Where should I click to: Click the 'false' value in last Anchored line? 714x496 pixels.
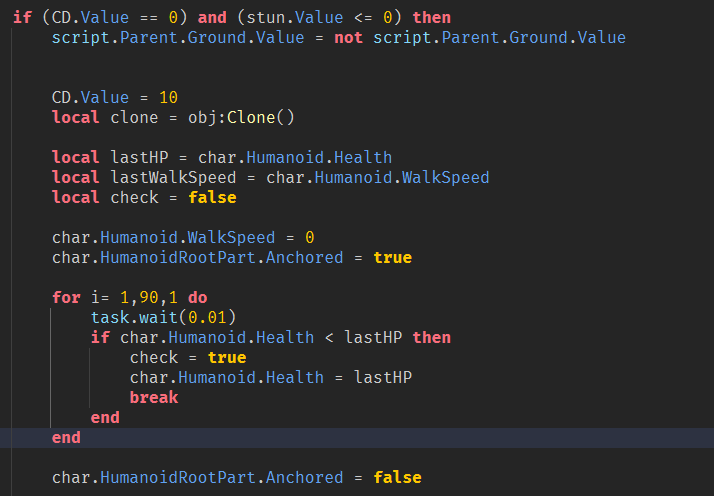[x=397, y=477]
